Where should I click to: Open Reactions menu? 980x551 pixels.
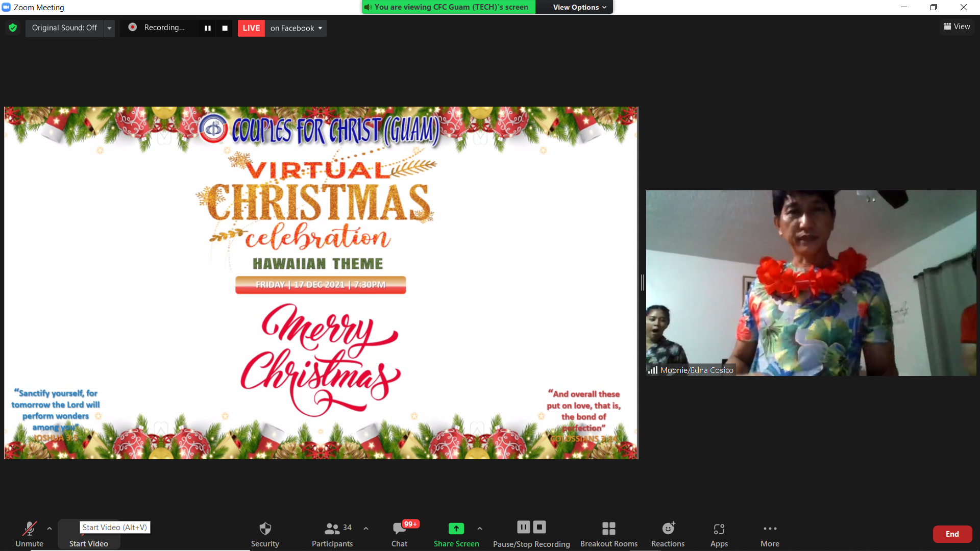point(668,534)
